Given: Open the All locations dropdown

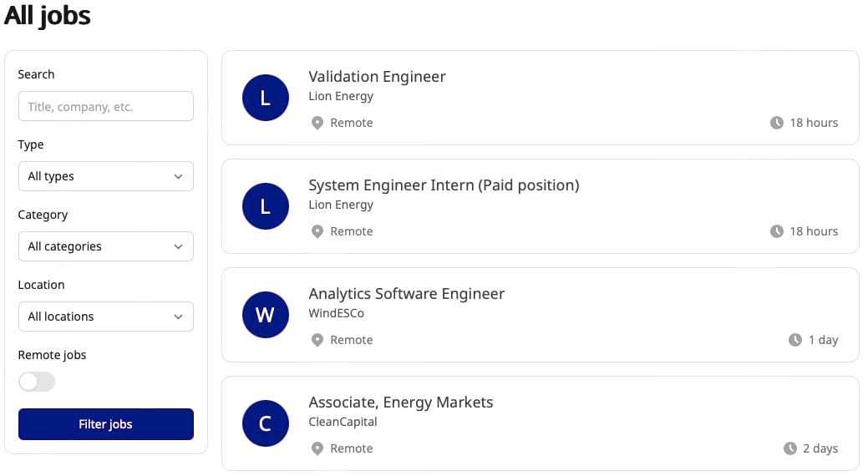Looking at the screenshot, I should point(105,316).
